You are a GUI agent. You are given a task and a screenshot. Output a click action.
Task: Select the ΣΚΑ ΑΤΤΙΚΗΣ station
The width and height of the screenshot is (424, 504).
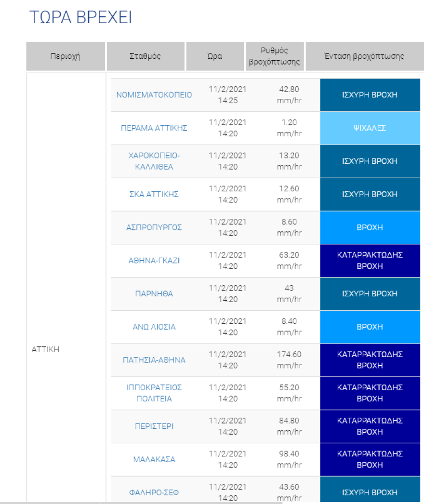pyautogui.click(x=154, y=194)
